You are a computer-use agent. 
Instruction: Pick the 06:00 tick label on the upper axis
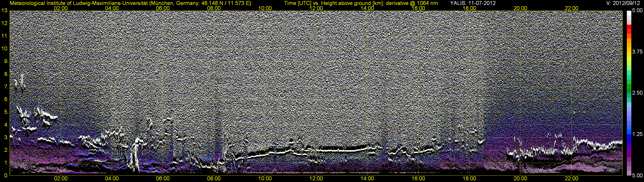163,8
